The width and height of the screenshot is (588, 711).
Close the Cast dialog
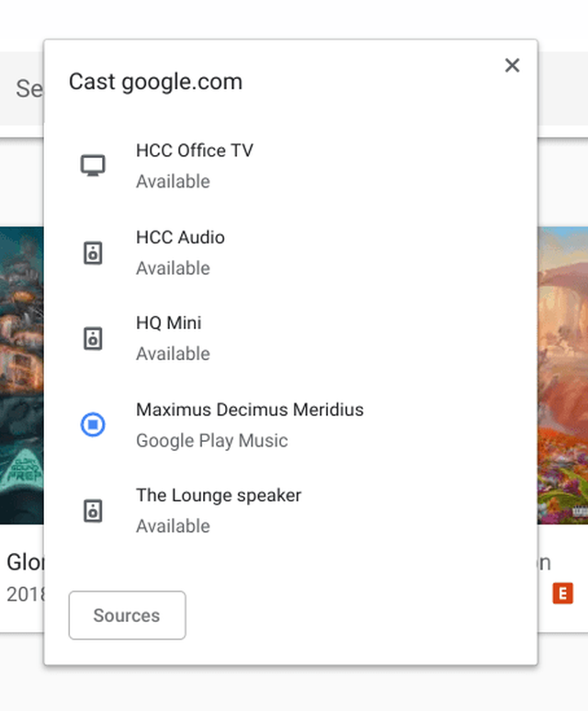click(x=513, y=65)
